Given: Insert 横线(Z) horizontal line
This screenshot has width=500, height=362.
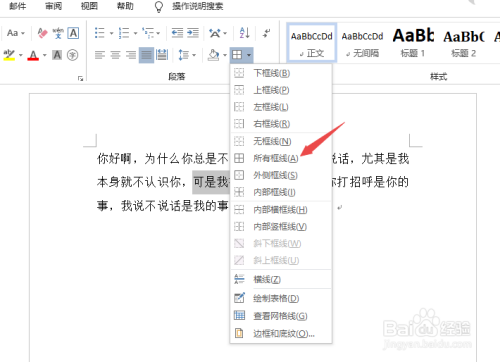Looking at the screenshot, I should [281, 279].
